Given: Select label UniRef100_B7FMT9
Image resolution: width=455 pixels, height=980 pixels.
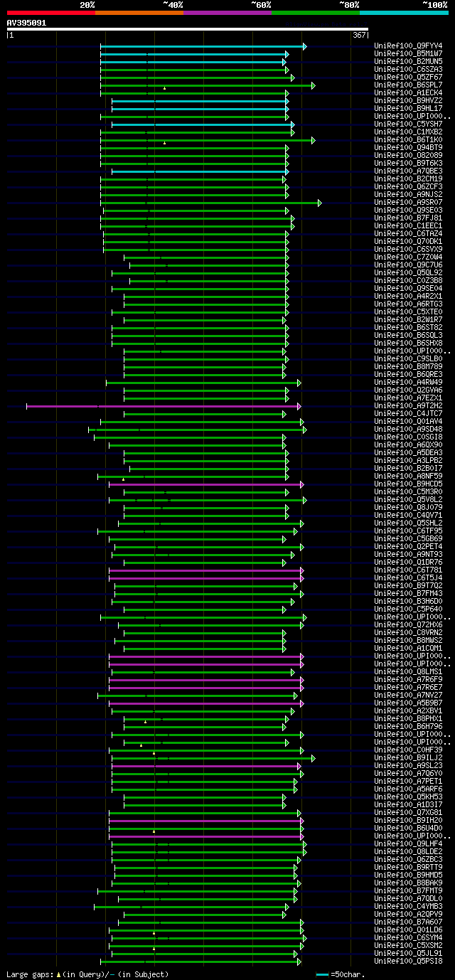Looking at the screenshot, I should point(408,891).
